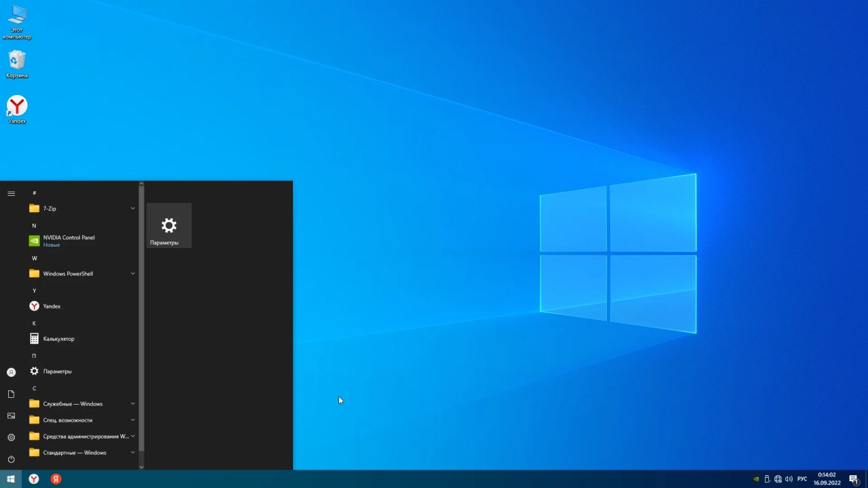Open the red Я taskbar icon
Screen dimensions: 868x488
click(x=56, y=479)
